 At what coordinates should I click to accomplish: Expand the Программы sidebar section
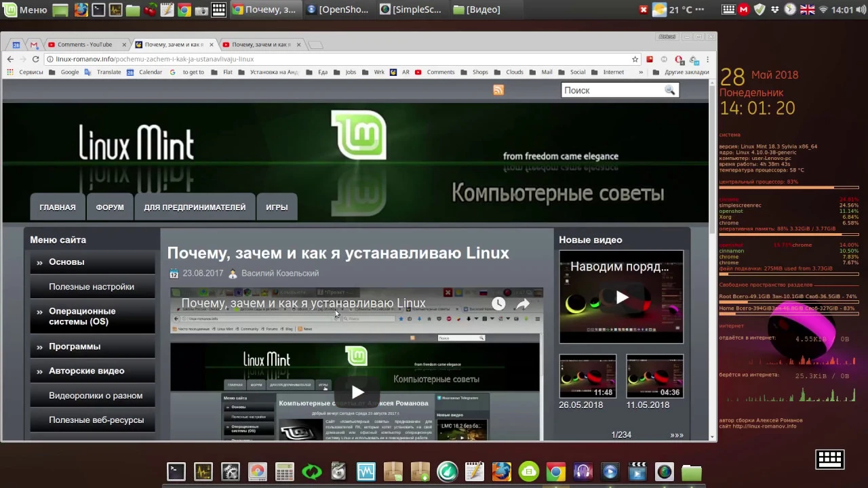92,346
